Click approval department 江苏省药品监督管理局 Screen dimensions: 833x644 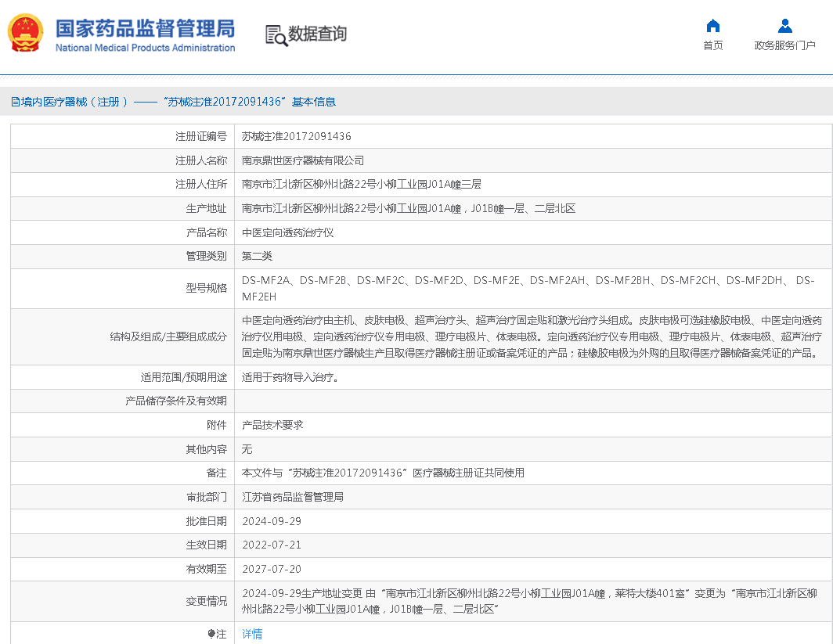tap(293, 497)
